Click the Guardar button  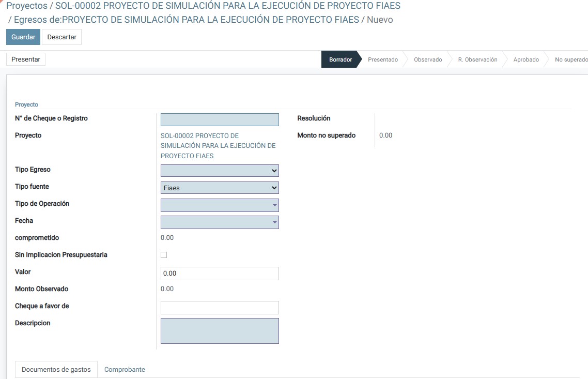pyautogui.click(x=23, y=37)
